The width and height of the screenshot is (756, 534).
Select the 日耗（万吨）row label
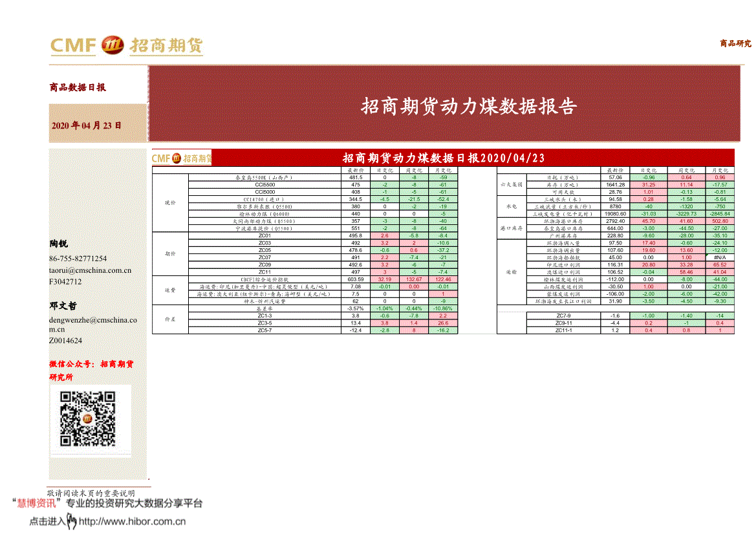[563, 177]
